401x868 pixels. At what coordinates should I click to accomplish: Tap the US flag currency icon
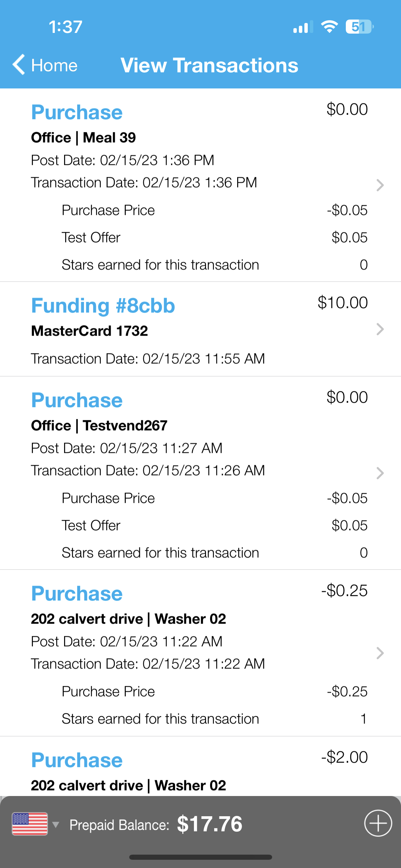pyautogui.click(x=30, y=824)
